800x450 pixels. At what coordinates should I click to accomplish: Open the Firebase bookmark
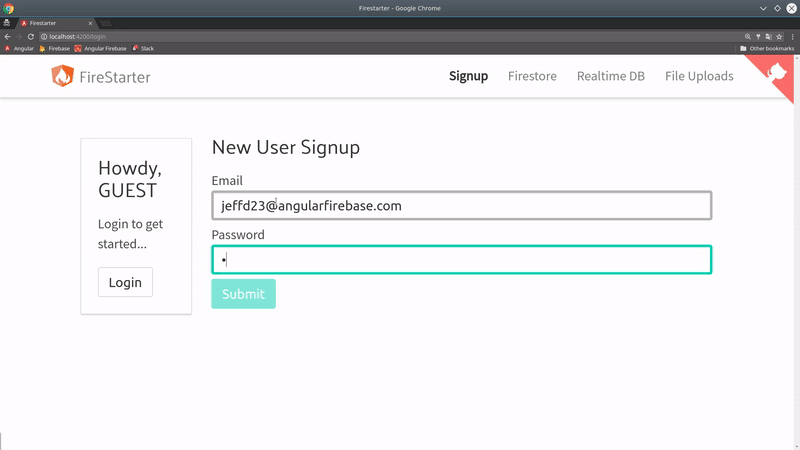[x=55, y=48]
